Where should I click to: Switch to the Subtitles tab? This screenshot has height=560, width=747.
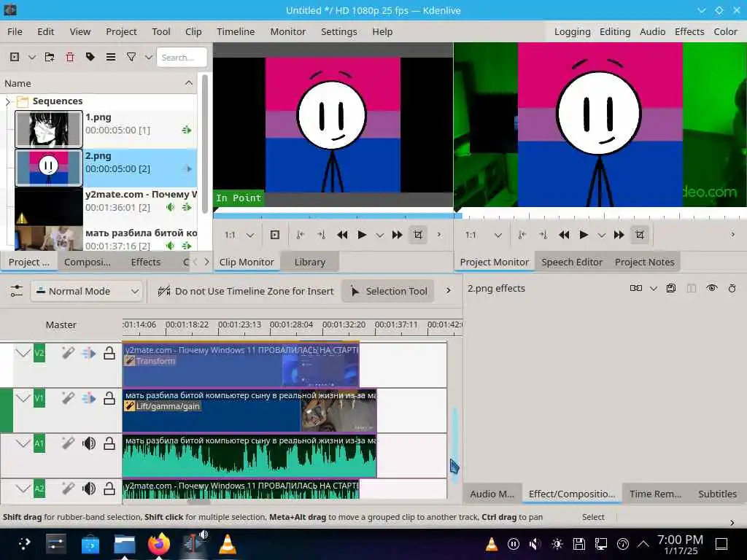718,494
